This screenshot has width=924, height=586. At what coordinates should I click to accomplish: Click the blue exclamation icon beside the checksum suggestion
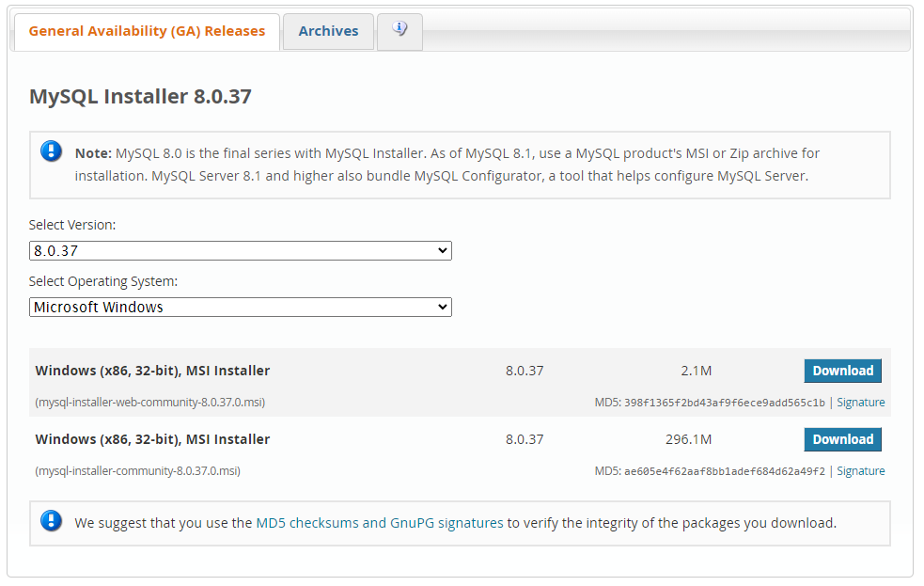(x=52, y=521)
